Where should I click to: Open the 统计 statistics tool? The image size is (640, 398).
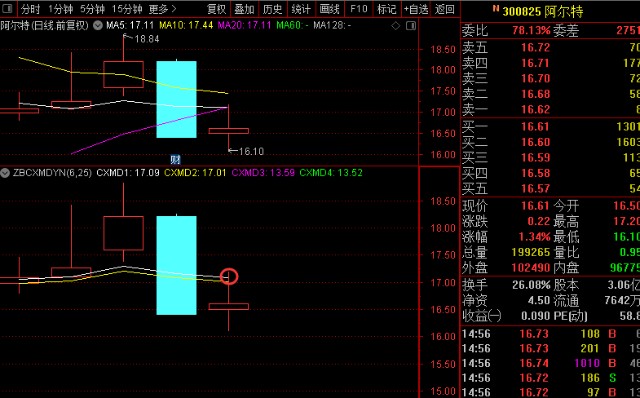tap(301, 9)
